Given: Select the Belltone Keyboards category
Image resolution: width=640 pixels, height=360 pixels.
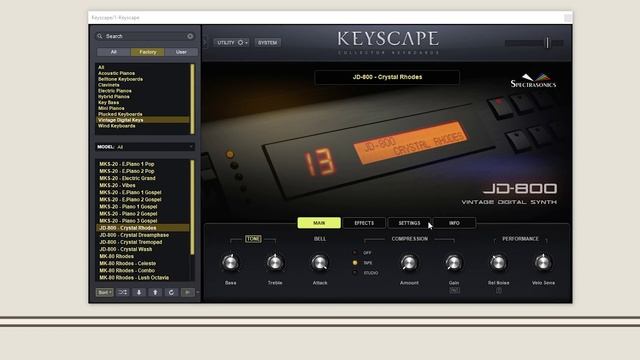Looking at the screenshot, I should pyautogui.click(x=143, y=79).
